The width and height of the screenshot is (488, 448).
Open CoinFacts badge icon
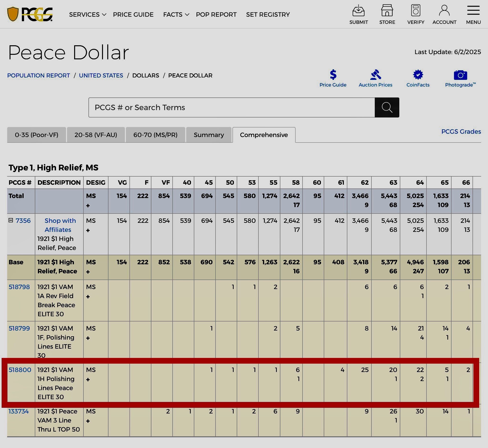(418, 75)
